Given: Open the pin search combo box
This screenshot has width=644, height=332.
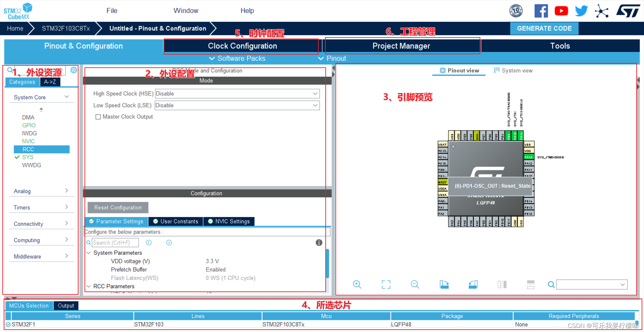Looking at the screenshot, I should click(x=592, y=284).
